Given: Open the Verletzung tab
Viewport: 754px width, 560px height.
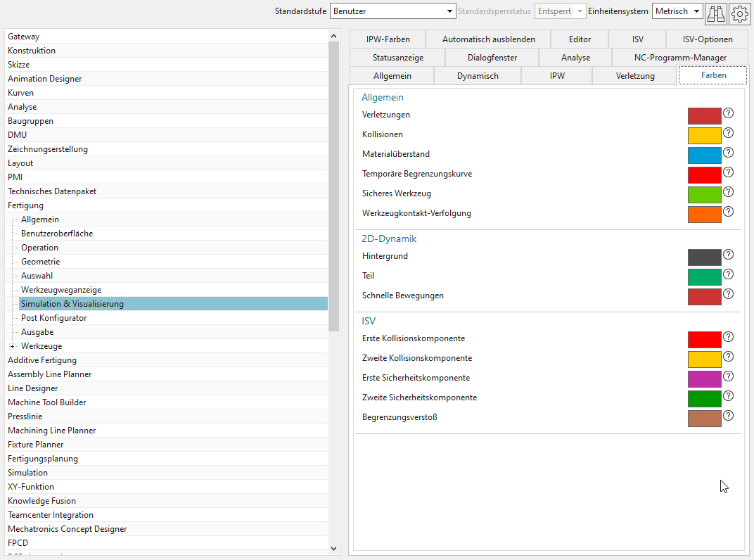Looking at the screenshot, I should click(x=635, y=76).
